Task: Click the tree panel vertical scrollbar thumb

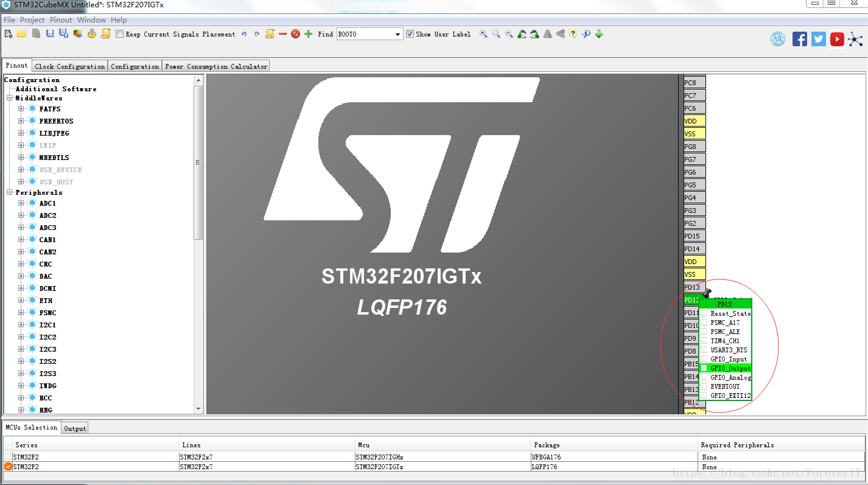Action: [x=198, y=162]
